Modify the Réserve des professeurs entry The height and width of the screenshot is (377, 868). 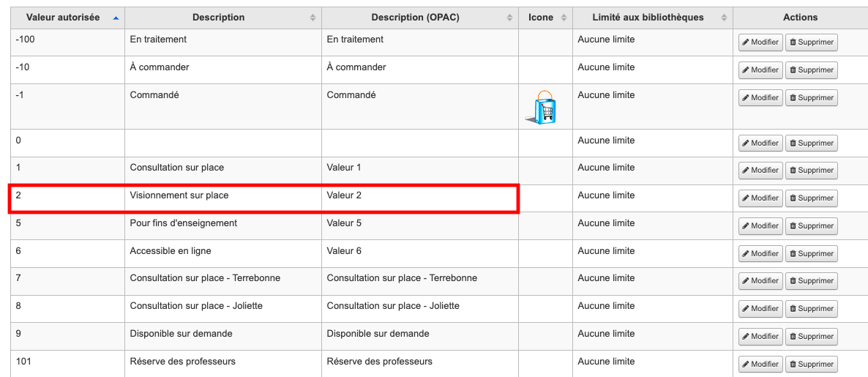pyautogui.click(x=760, y=365)
